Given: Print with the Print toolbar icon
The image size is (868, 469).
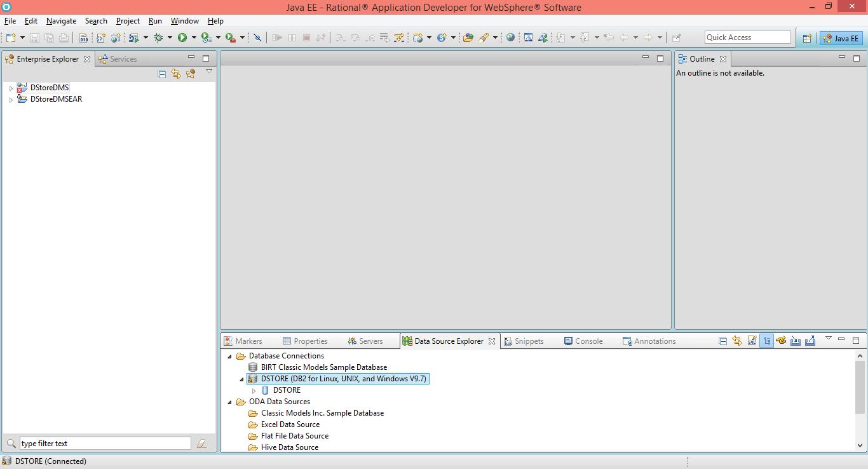Looking at the screenshot, I should point(63,37).
